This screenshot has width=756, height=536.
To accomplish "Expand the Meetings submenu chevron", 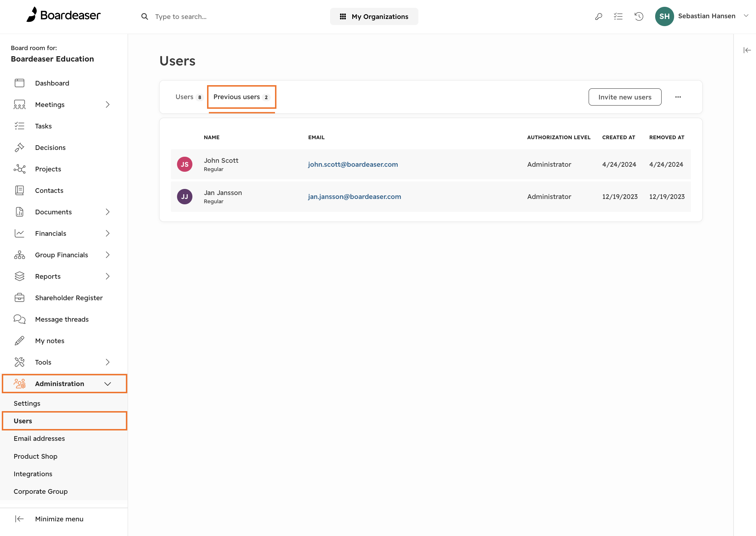I will 108,104.
